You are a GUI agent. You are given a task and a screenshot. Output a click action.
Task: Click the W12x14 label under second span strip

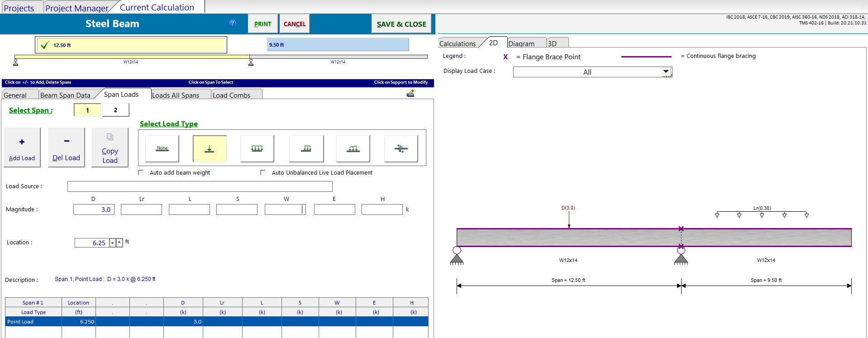tap(338, 62)
